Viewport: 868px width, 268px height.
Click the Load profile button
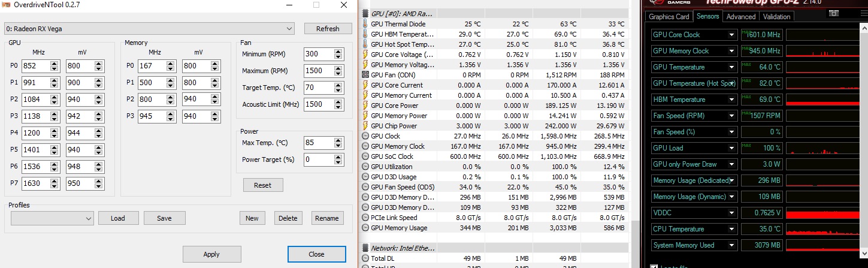118,218
